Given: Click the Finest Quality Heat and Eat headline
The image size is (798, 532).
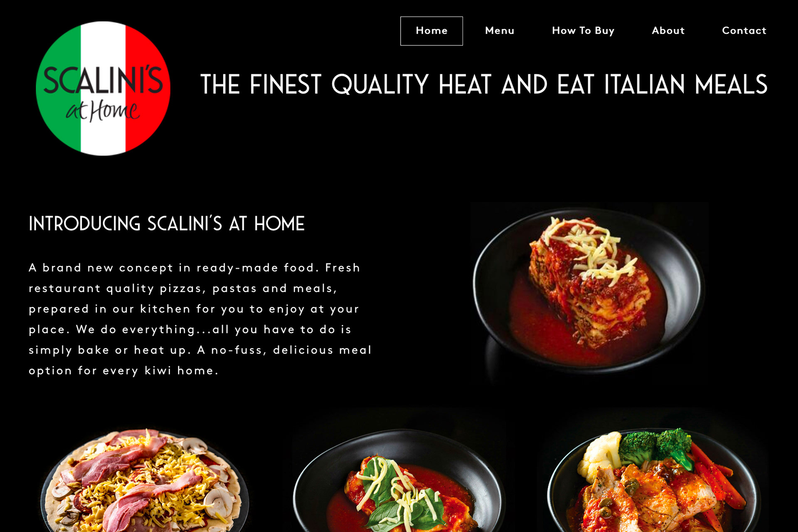Looking at the screenshot, I should [x=484, y=85].
